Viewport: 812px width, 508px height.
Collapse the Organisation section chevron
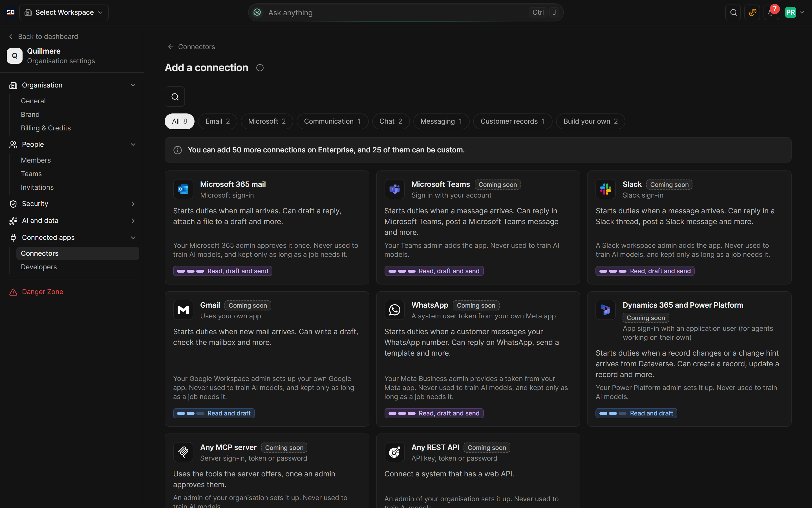point(133,85)
